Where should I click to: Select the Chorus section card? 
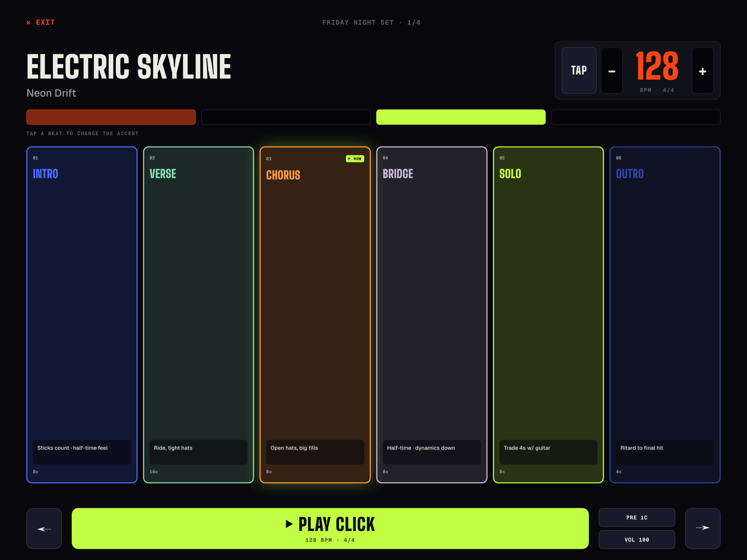click(315, 315)
